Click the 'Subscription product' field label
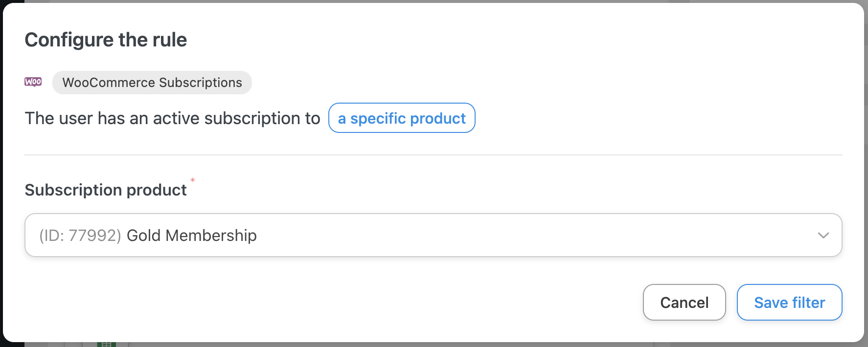 pyautogui.click(x=106, y=190)
